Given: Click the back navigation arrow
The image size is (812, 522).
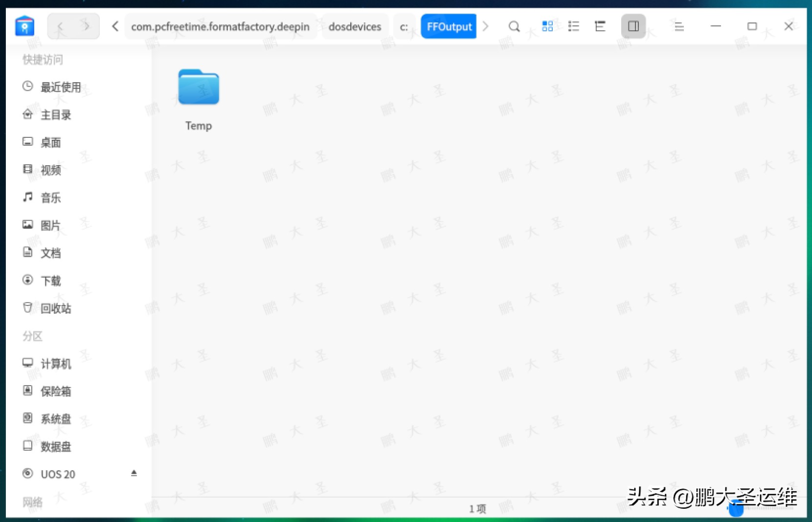Looking at the screenshot, I should (x=60, y=26).
